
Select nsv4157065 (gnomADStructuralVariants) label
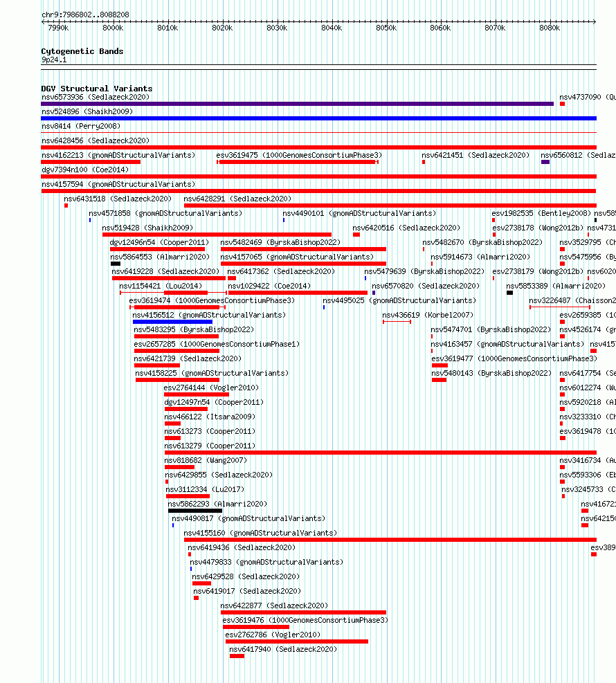[297, 257]
